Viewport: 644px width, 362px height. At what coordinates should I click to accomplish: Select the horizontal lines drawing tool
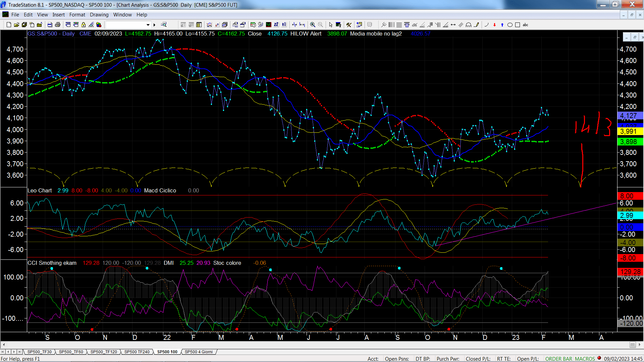coord(399,25)
